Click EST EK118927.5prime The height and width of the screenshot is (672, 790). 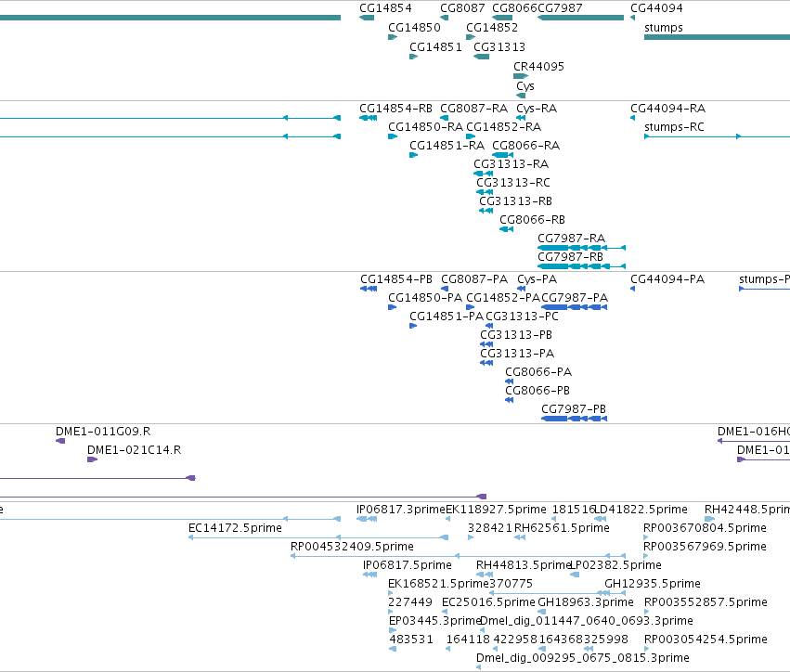(496, 510)
